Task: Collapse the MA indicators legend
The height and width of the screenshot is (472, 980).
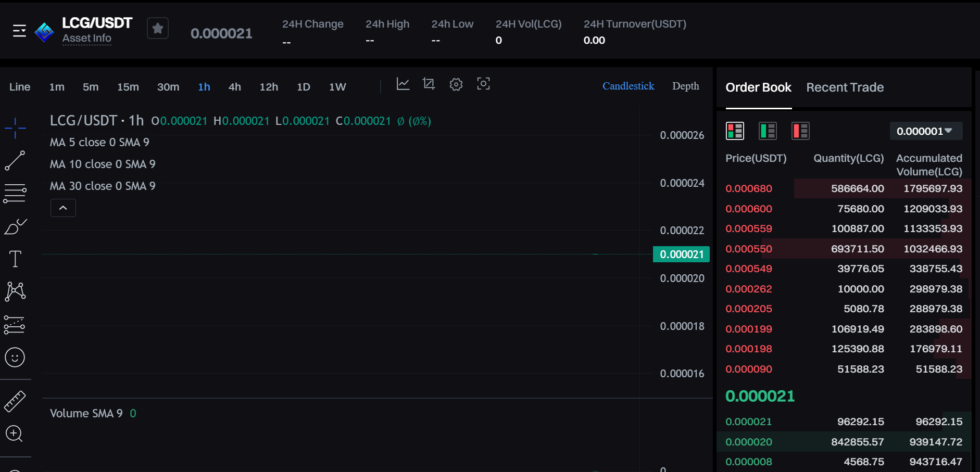Action: click(63, 208)
